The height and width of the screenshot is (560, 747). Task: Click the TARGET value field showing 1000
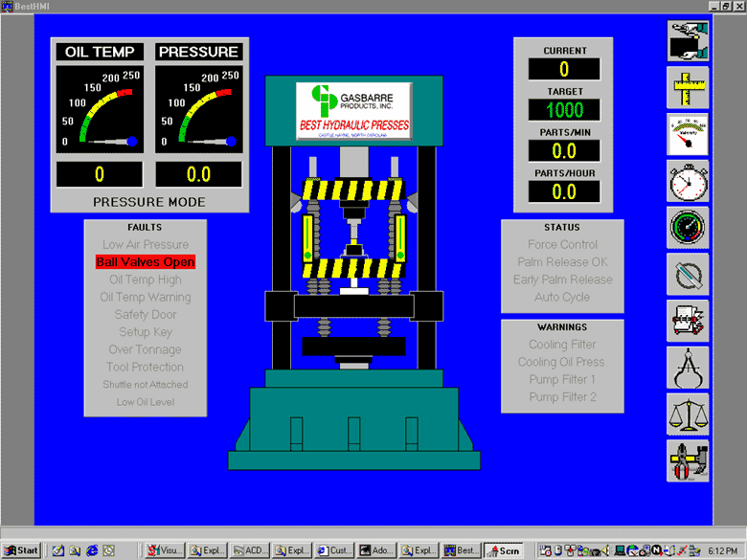pyautogui.click(x=564, y=110)
